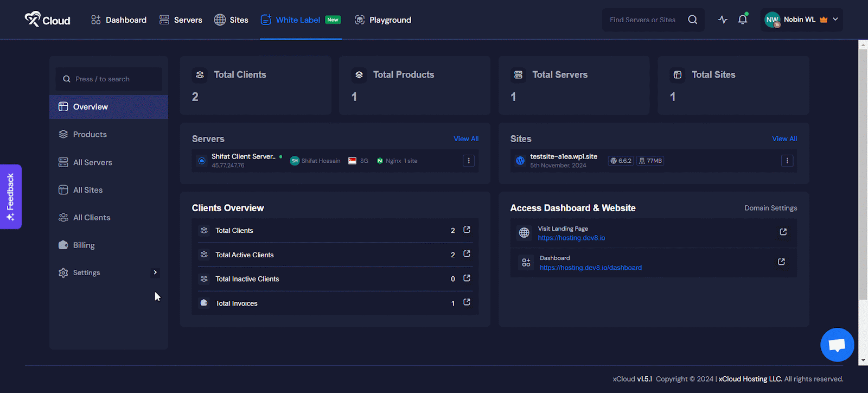Click the magnifier search icon in header
Viewport: 868px width, 393px height.
coord(693,20)
